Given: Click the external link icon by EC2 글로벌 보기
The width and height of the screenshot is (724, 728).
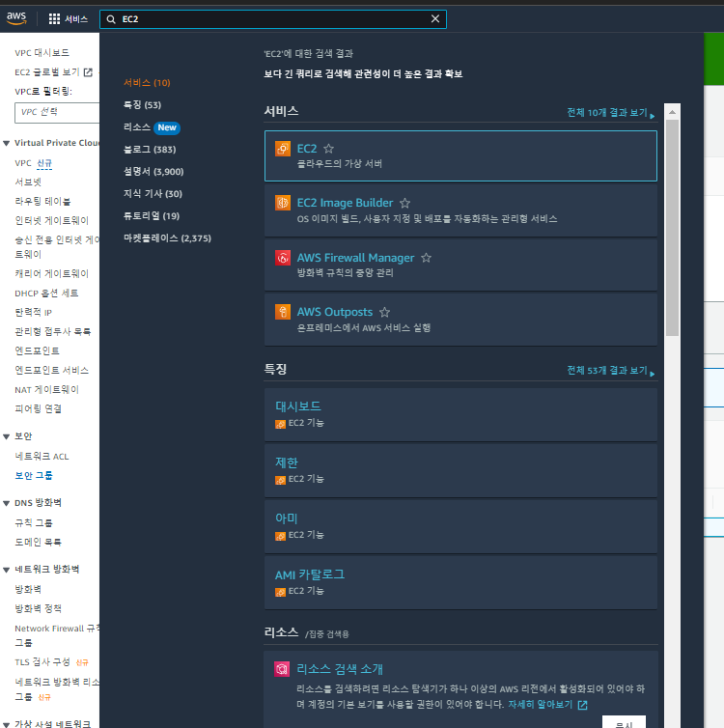Looking at the screenshot, I should coord(88,72).
